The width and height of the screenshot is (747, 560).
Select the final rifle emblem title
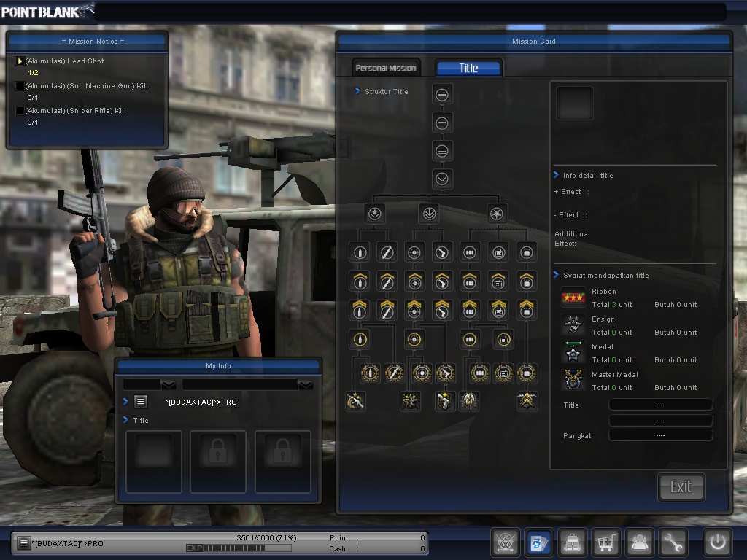(x=355, y=401)
